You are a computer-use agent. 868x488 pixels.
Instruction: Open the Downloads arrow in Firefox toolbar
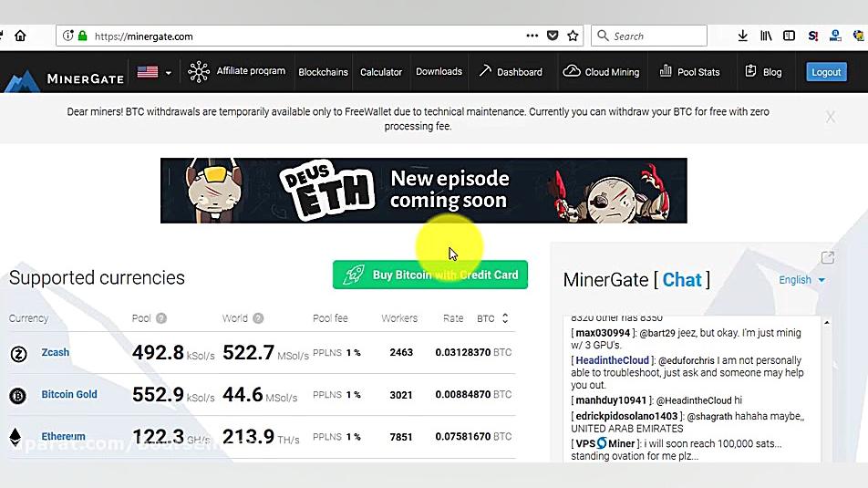pyautogui.click(x=743, y=36)
